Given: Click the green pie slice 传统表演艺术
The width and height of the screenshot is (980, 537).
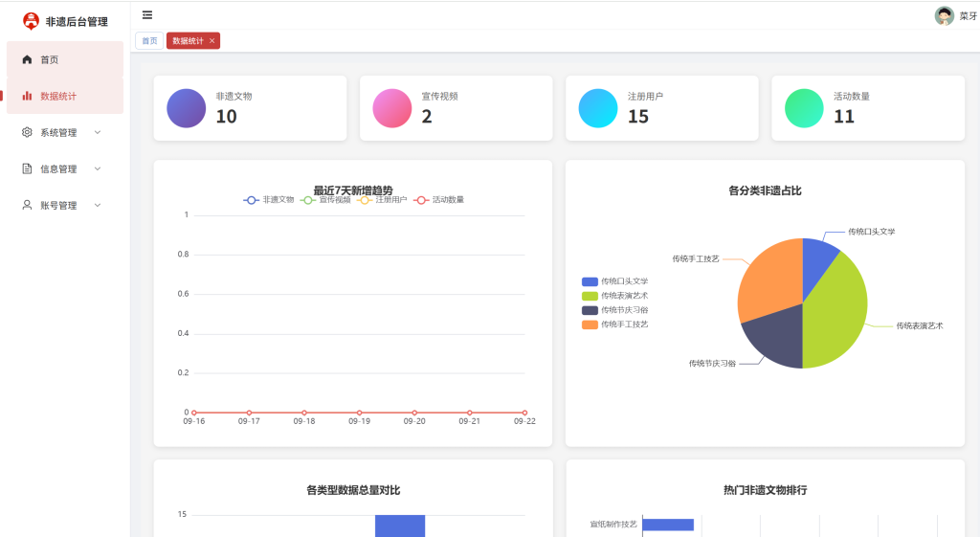Looking at the screenshot, I should coord(837,309).
